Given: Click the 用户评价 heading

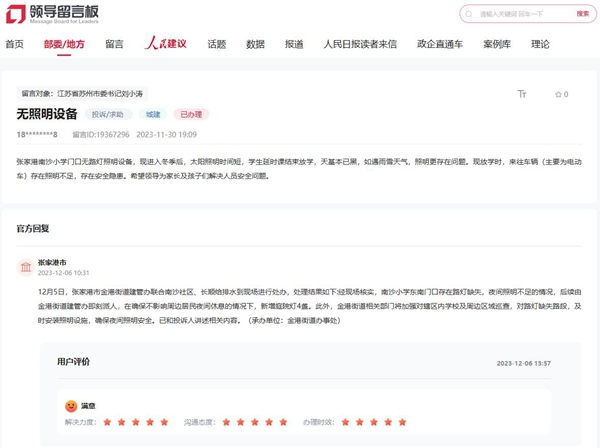Looking at the screenshot, I should (x=73, y=362).
